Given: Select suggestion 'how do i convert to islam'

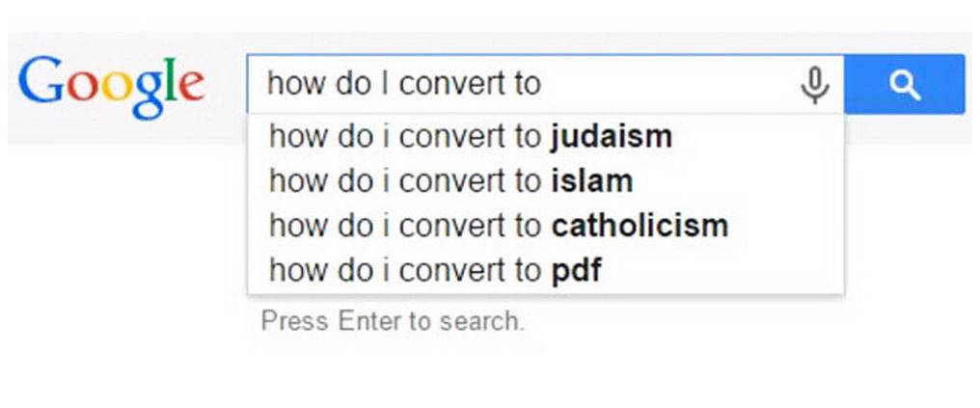Looking at the screenshot, I should coord(546,181).
